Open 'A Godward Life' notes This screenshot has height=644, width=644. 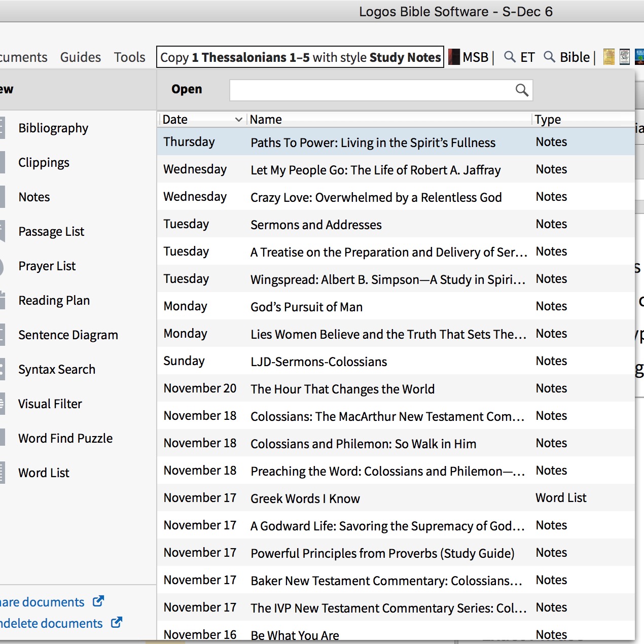[x=396, y=525]
